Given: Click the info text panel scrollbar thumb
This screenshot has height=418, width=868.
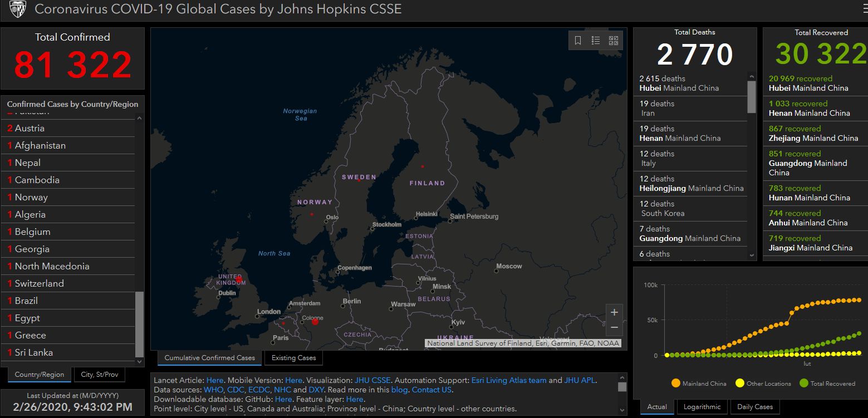Looking at the screenshot, I should click(x=622, y=387).
